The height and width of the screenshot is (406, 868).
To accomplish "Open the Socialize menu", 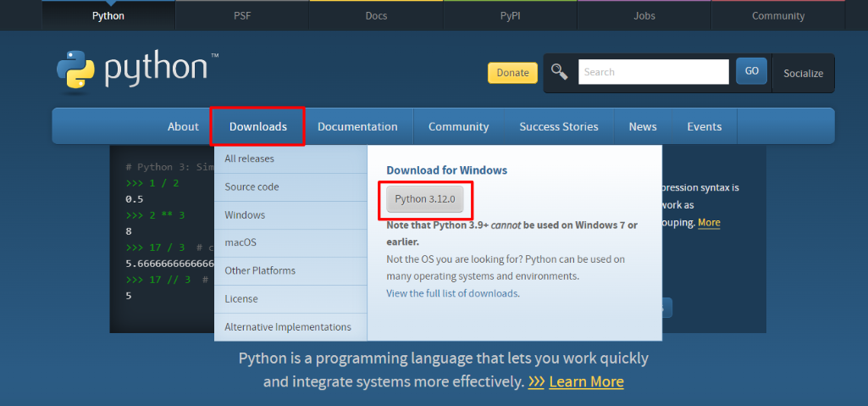I will pyautogui.click(x=804, y=73).
